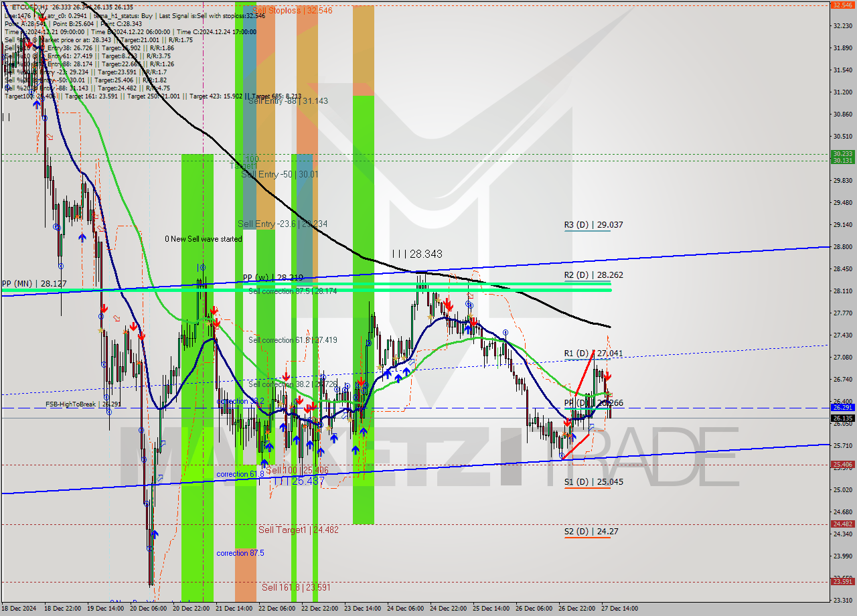
Task: Select 23 Dec 14:00 on the time axis
Action: (362, 609)
